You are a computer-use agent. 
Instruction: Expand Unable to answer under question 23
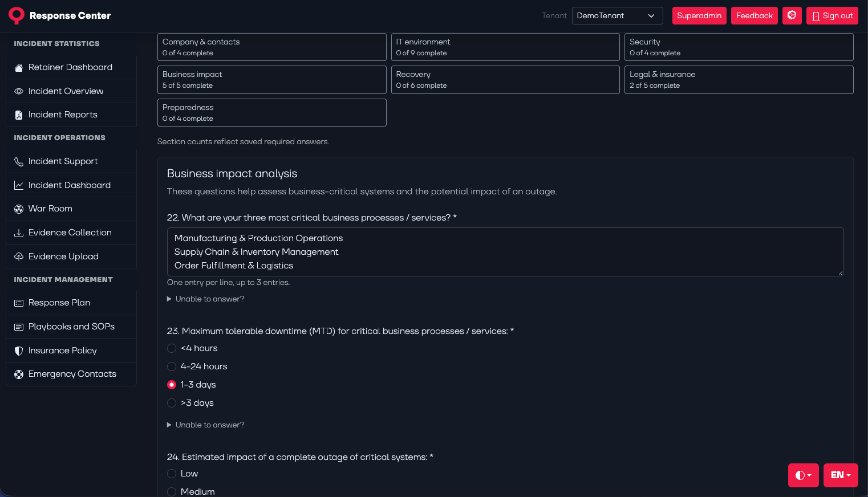(x=206, y=425)
